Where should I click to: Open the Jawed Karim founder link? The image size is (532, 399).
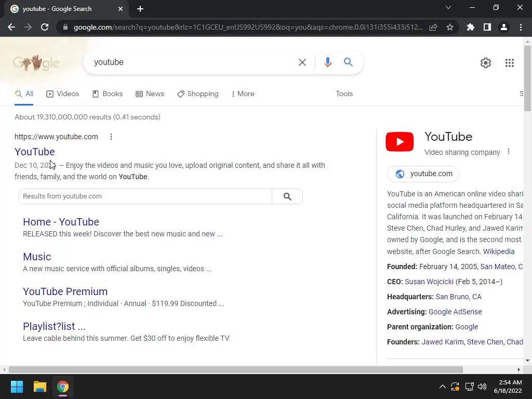(x=443, y=342)
